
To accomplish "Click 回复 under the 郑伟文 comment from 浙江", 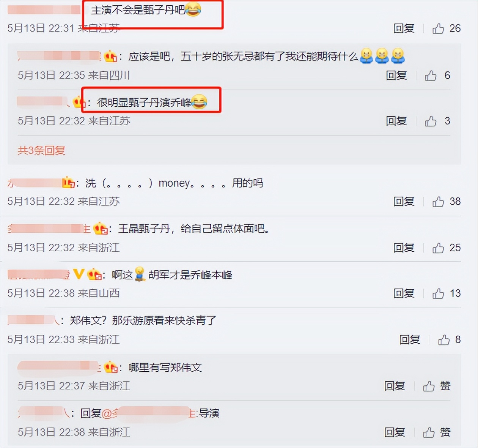I will (x=410, y=340).
